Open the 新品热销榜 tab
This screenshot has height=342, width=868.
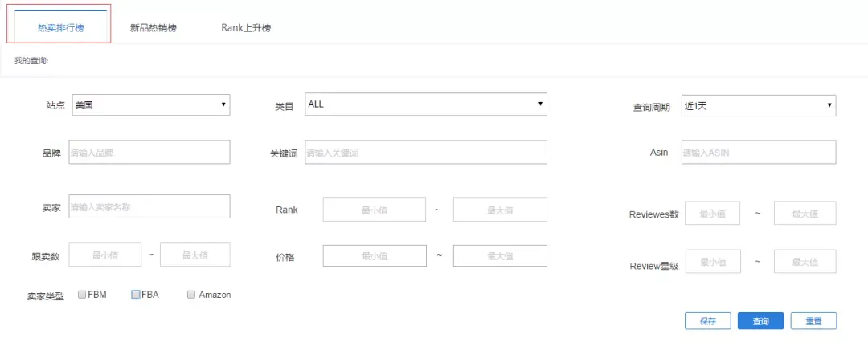(x=153, y=27)
